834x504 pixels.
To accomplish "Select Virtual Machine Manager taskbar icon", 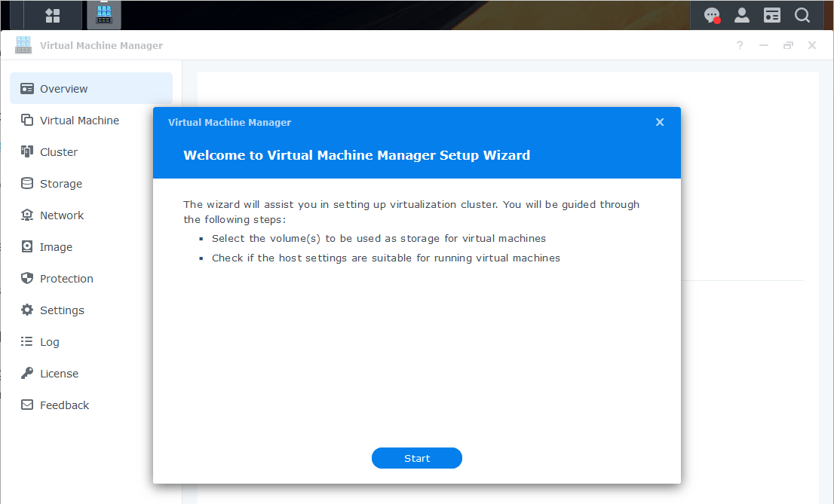I will (104, 15).
